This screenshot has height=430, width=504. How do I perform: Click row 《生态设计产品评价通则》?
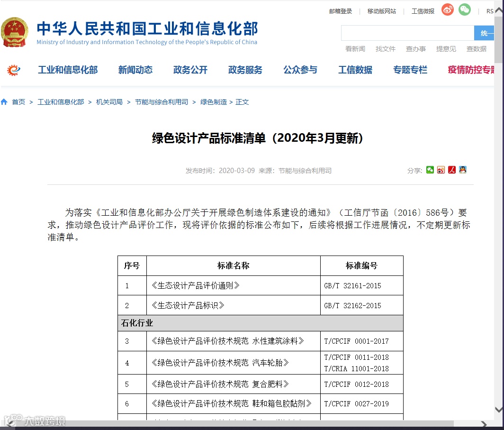point(196,285)
